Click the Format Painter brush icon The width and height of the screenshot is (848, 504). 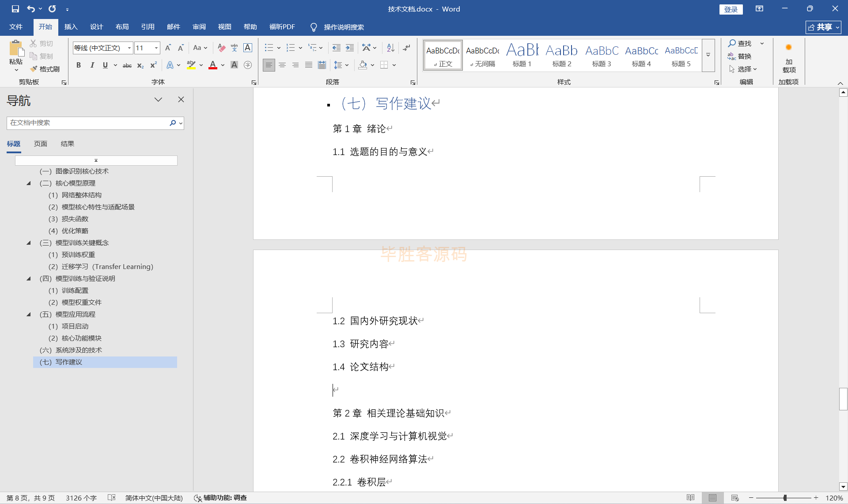[34, 69]
